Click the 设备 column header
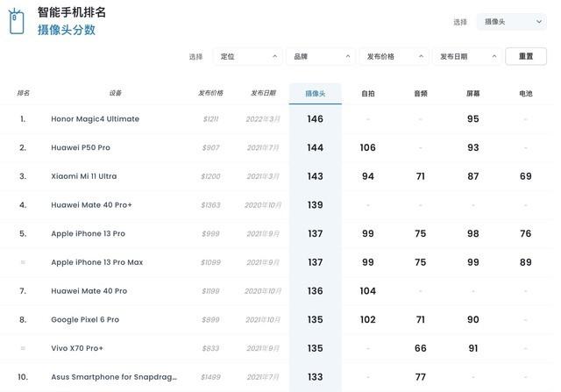This screenshot has width=561, height=392. pos(115,93)
